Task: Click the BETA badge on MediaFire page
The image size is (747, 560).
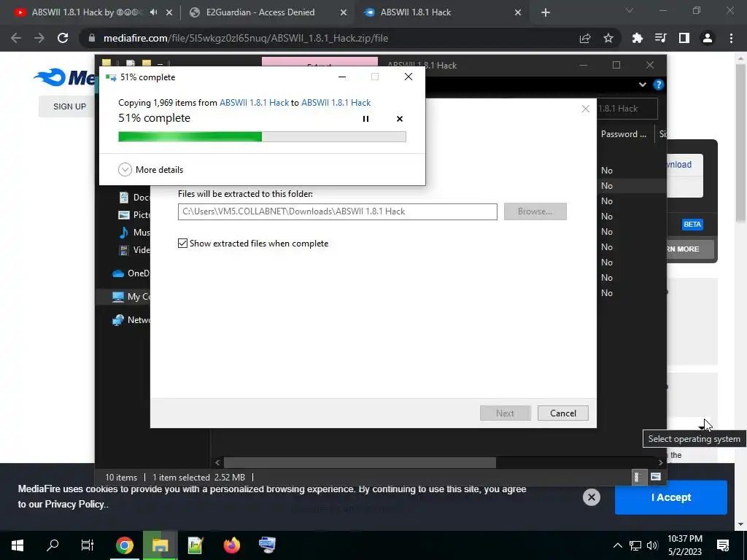Action: tap(692, 225)
